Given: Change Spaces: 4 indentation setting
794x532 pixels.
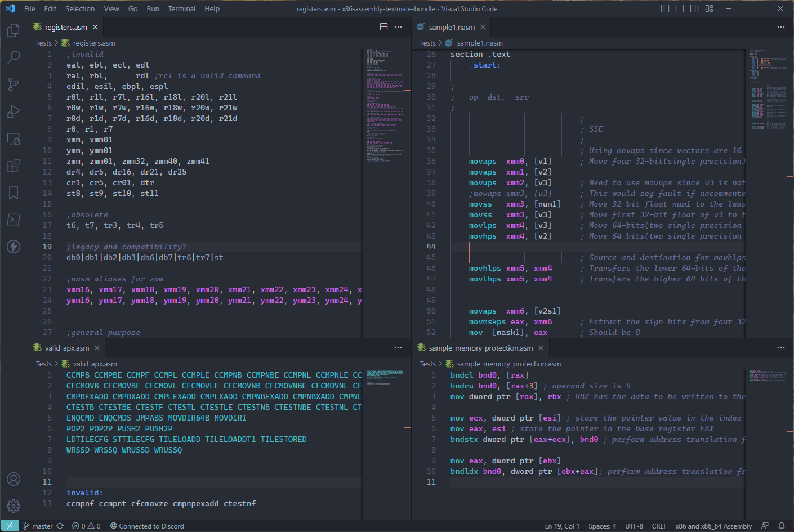Looking at the screenshot, I should (602, 526).
